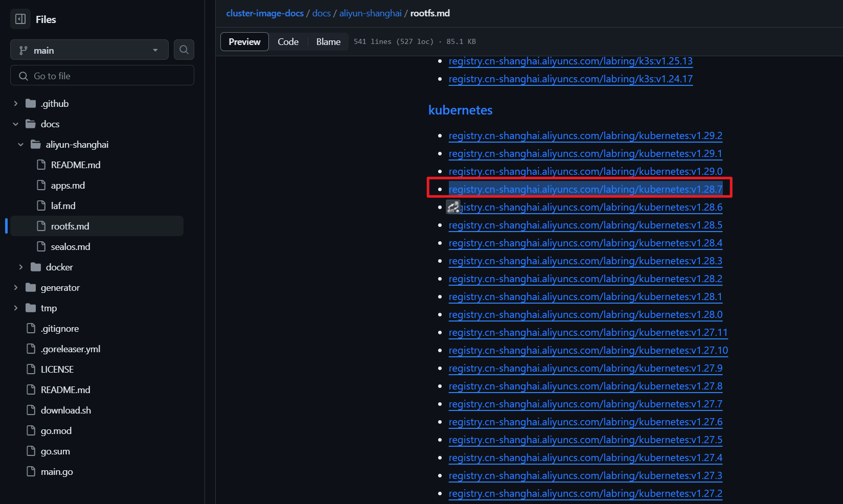Open .goreleaser.yml file
This screenshot has width=843, height=504.
(71, 349)
